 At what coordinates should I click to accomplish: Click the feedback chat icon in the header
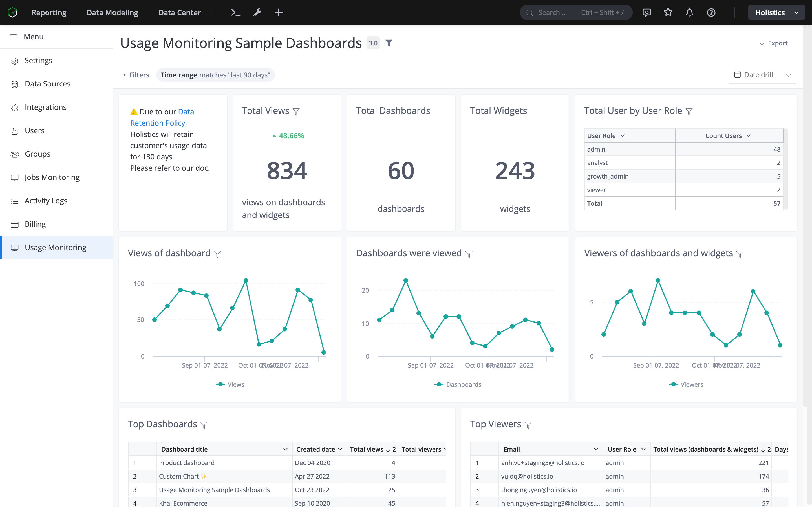click(x=646, y=12)
